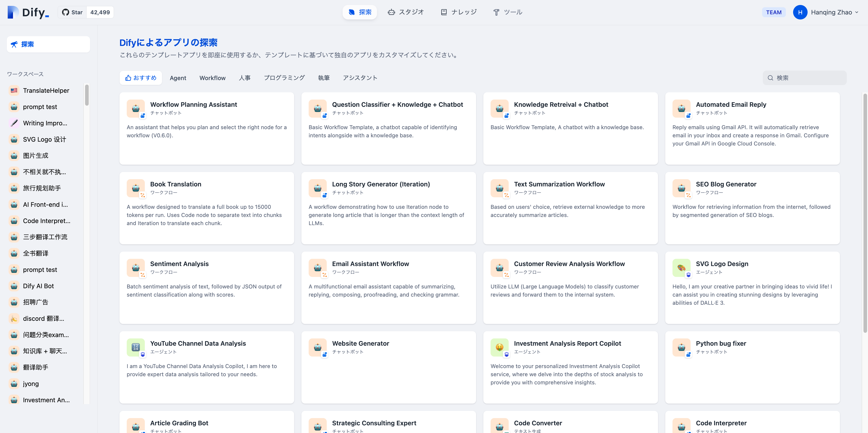Click the Code Interpreter card title
Screen dimensions: 868x433
[721, 423]
